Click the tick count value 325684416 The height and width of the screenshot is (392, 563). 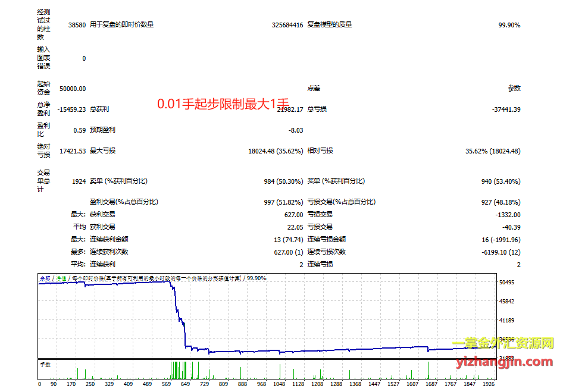pyautogui.click(x=287, y=25)
